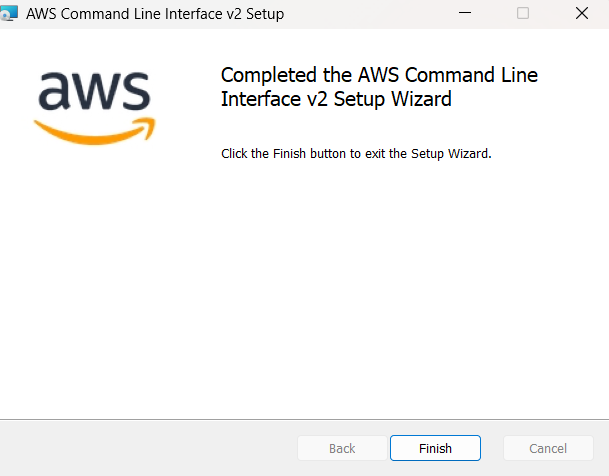
Task: Minimize the AWS Setup wizard window
Action: (465, 14)
